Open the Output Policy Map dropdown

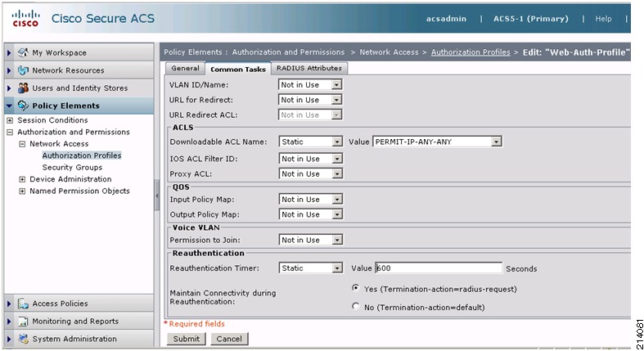(x=310, y=214)
